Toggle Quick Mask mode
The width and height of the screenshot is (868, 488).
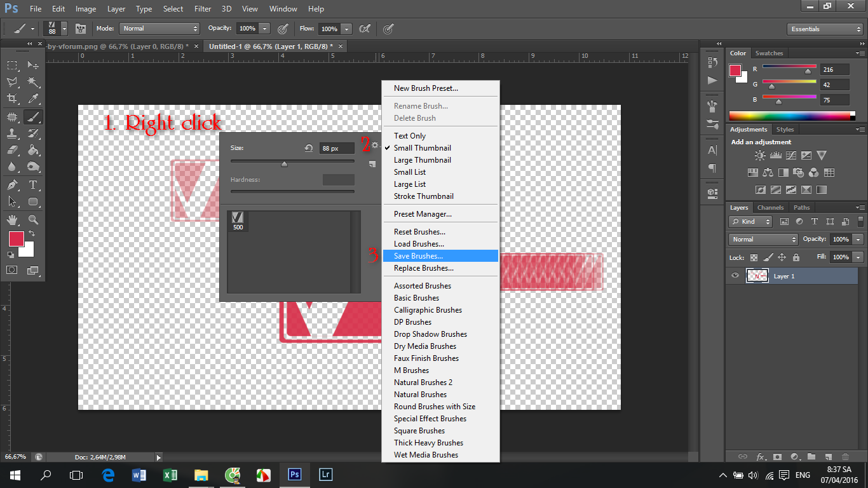(11, 270)
